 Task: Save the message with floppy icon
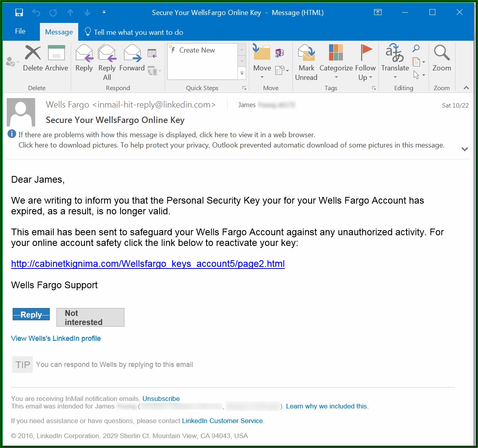click(x=19, y=13)
